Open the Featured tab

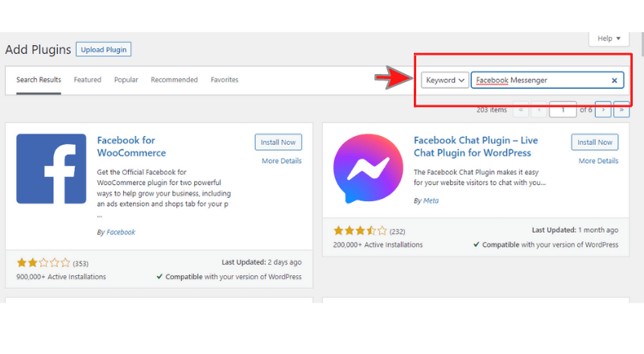[88, 80]
